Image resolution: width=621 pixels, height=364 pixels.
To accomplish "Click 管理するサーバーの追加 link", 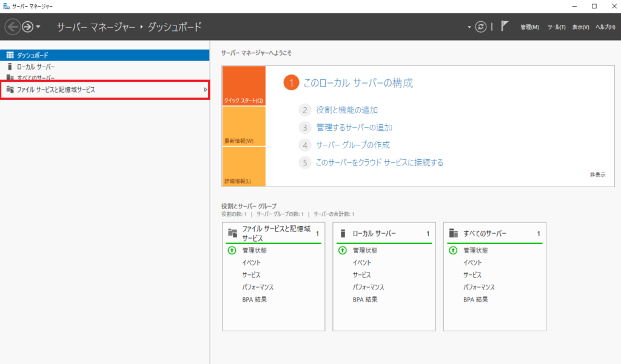I will [354, 128].
